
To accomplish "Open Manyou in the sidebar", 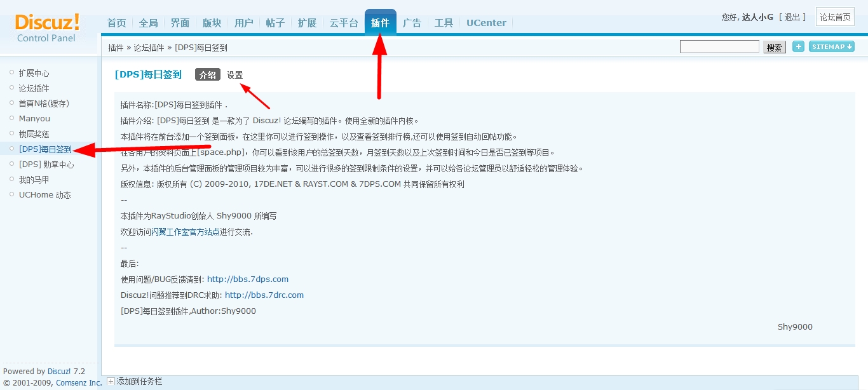I will pos(34,119).
